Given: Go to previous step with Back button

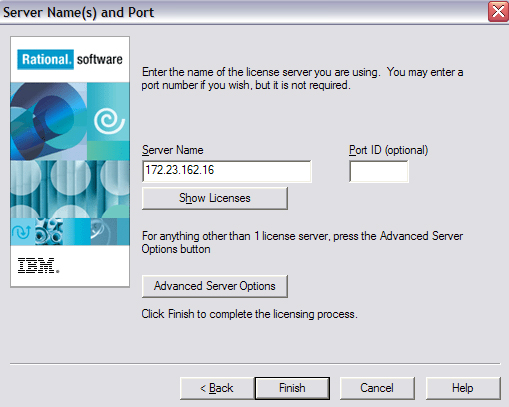Looking at the screenshot, I should [217, 388].
